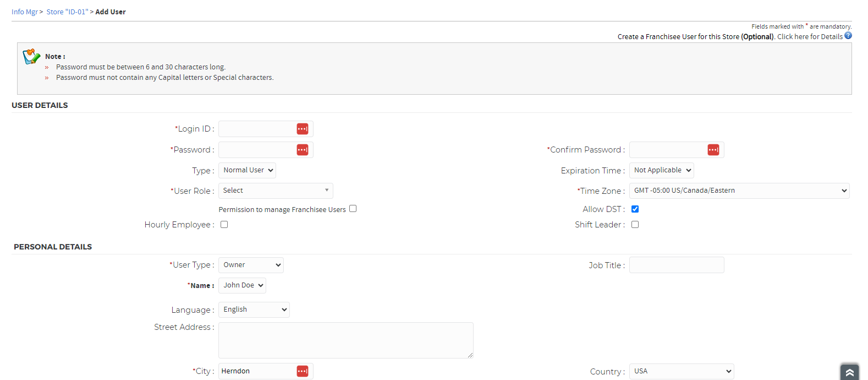Click in the Job Title input field
Image resolution: width=868 pixels, height=380 pixels.
coord(677,265)
